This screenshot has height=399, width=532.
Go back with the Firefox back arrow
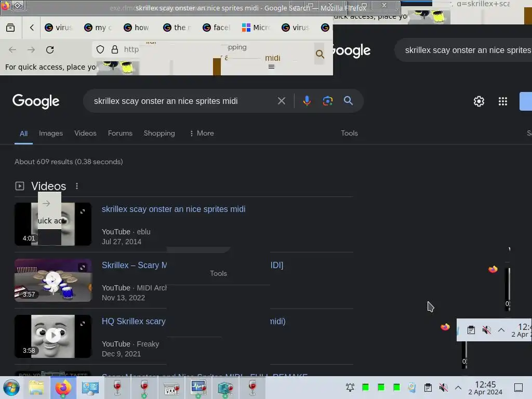pyautogui.click(x=12, y=50)
